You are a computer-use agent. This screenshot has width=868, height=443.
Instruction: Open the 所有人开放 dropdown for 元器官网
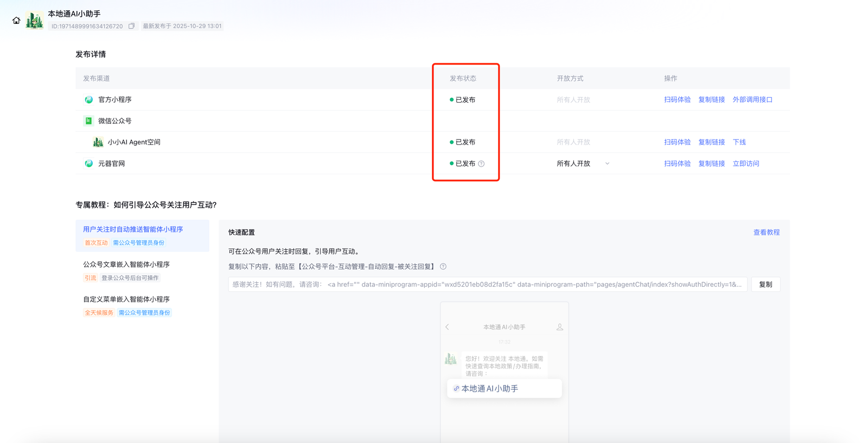point(607,163)
